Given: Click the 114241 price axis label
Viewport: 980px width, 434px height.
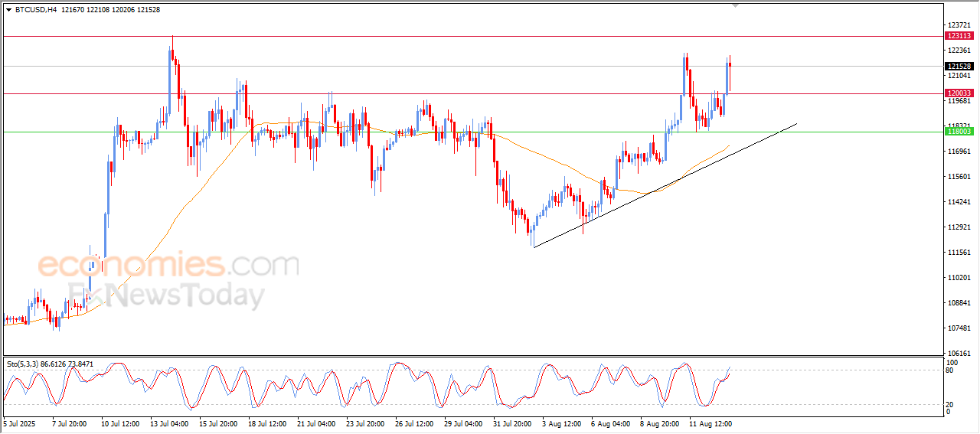Looking at the screenshot, I should 959,202.
